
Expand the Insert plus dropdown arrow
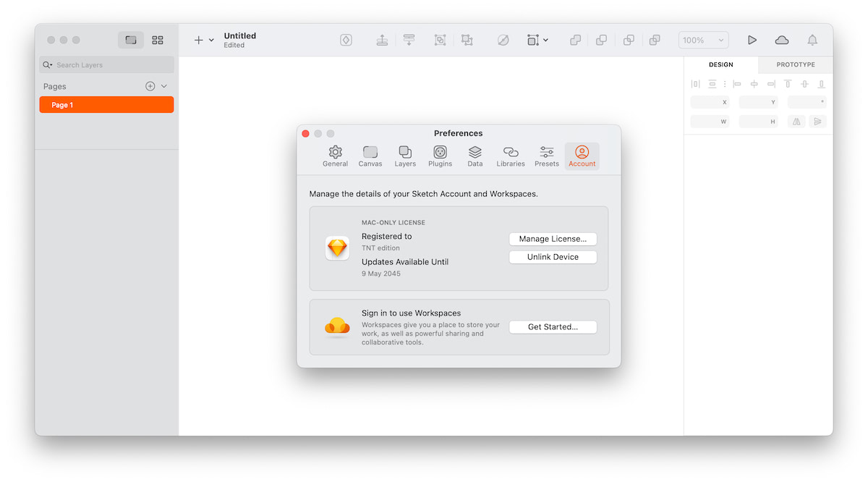click(212, 41)
